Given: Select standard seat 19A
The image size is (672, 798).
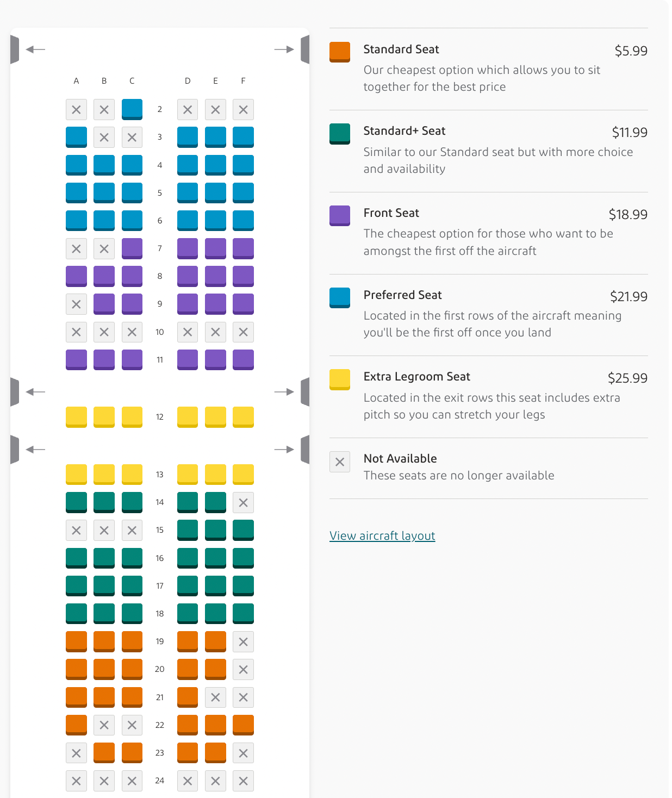Looking at the screenshot, I should (x=76, y=641).
